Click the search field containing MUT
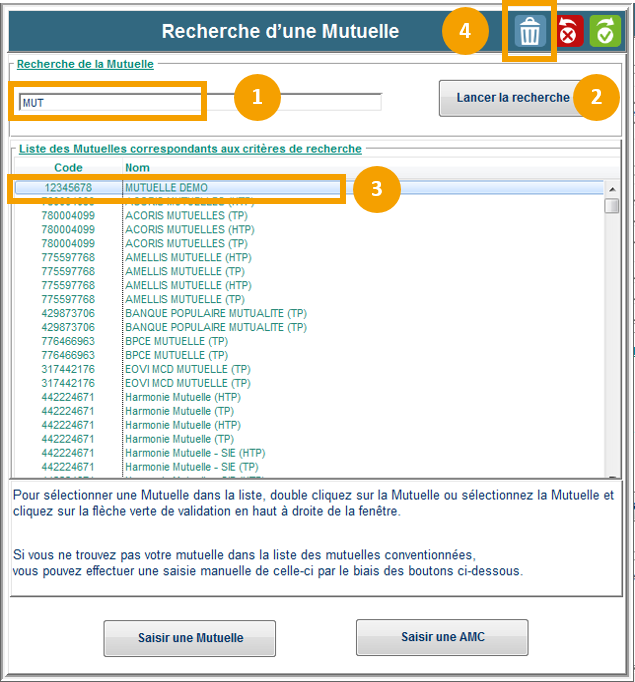635x682 pixels. coord(110,102)
